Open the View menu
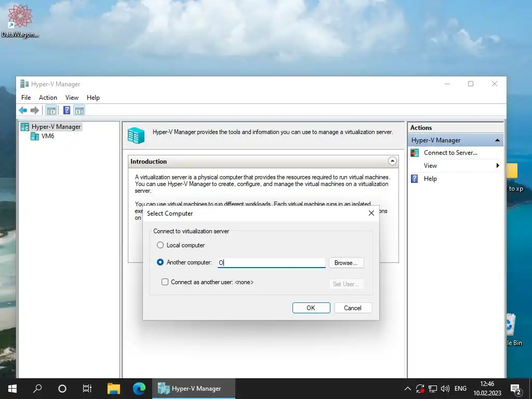Viewport: 532px width, 399px height. pyautogui.click(x=72, y=98)
